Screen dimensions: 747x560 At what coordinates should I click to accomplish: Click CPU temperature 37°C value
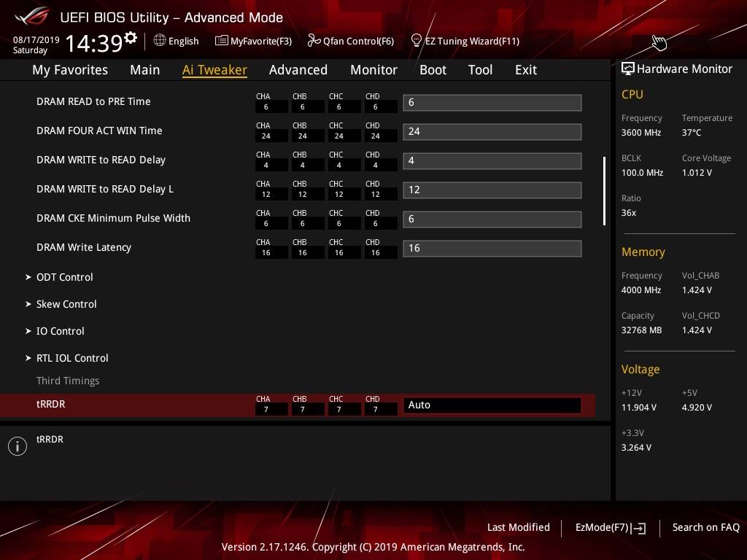pyautogui.click(x=692, y=133)
